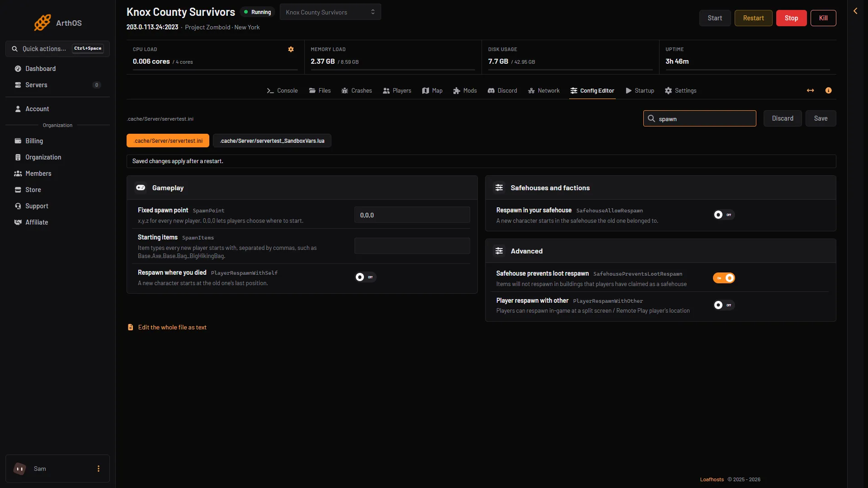Discard config changes
Screen dimensions: 868x488
[x=783, y=118]
